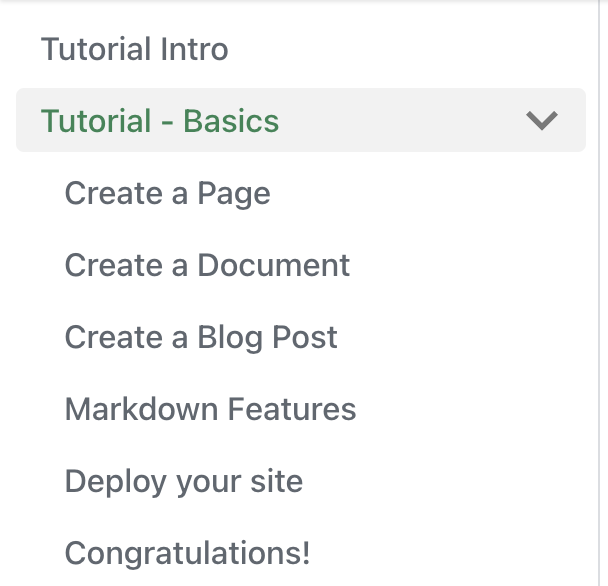Select the Create a Document sidebar entry
The width and height of the screenshot is (608, 586).
[x=207, y=265]
